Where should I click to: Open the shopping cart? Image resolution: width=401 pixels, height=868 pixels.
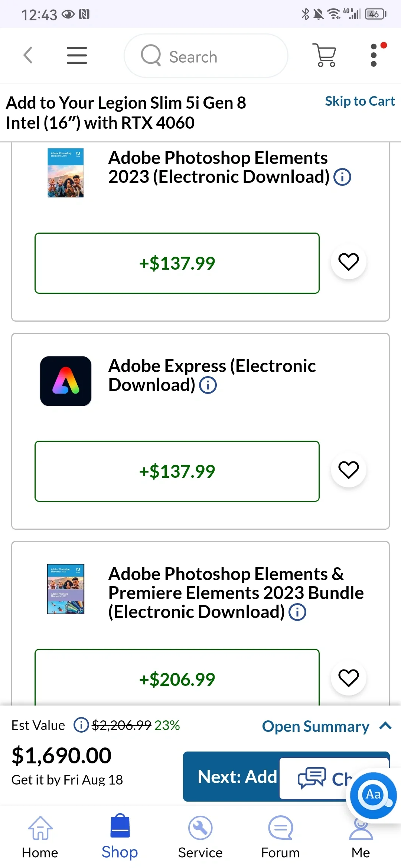click(325, 56)
